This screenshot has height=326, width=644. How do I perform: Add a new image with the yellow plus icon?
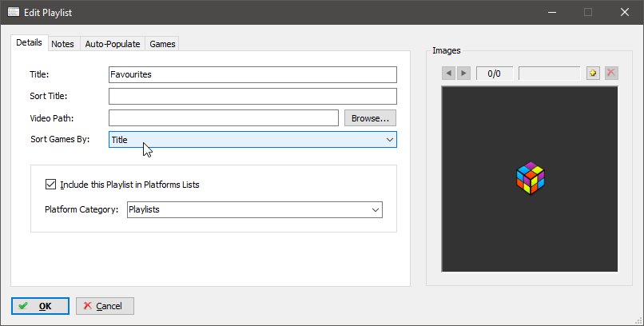[593, 73]
